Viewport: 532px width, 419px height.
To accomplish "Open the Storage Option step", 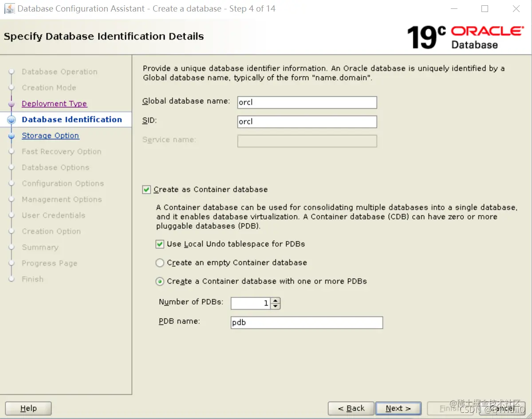I will (50, 136).
